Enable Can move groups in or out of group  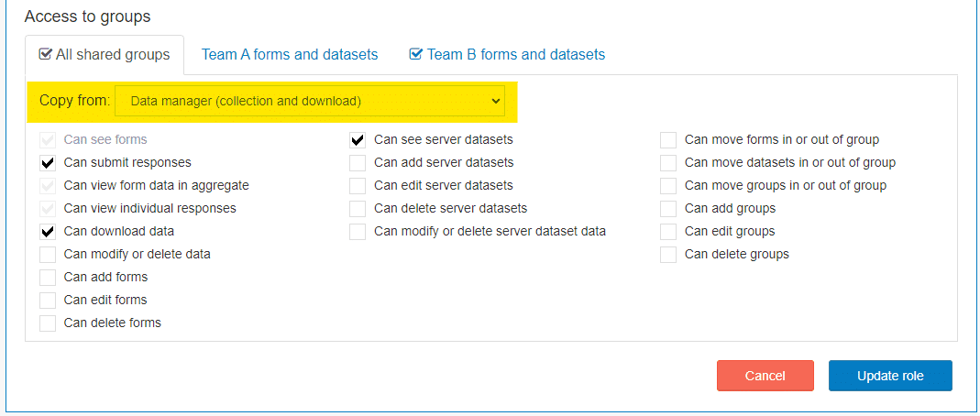click(668, 186)
